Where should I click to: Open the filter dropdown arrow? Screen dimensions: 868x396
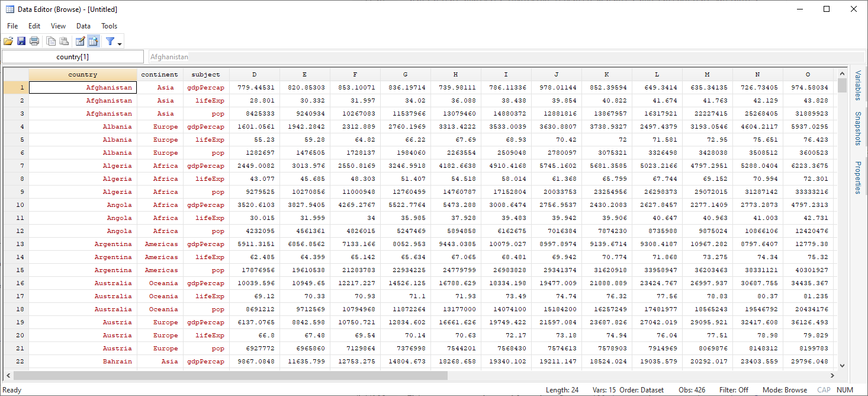pyautogui.click(x=120, y=43)
